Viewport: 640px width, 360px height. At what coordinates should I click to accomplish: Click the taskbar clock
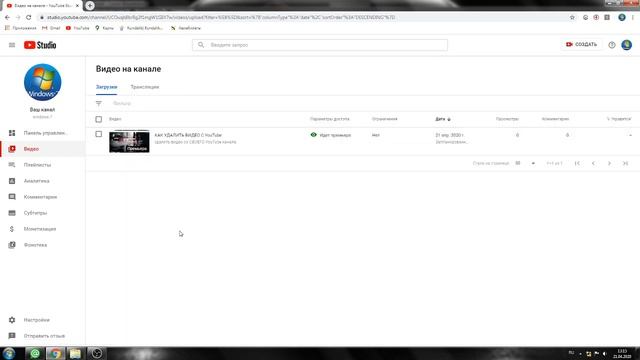pos(622,353)
